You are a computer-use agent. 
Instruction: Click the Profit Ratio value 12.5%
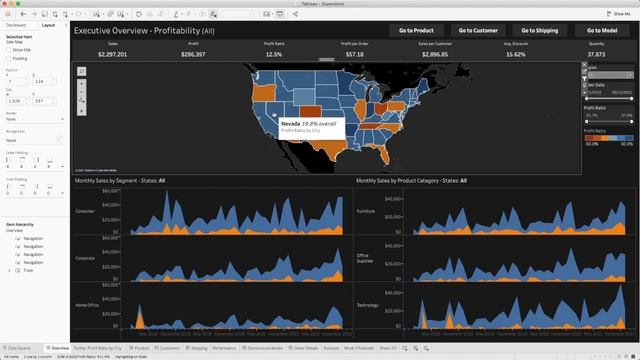click(274, 54)
